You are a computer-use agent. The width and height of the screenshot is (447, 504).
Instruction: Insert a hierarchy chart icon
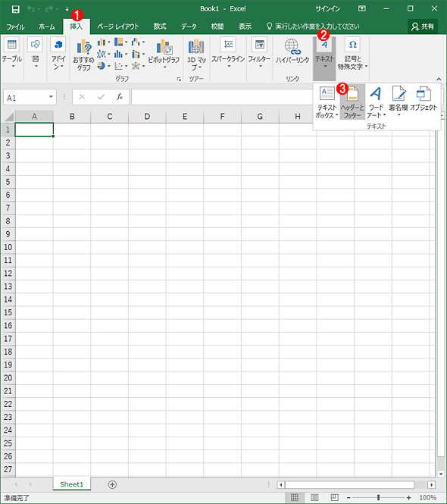point(120,42)
